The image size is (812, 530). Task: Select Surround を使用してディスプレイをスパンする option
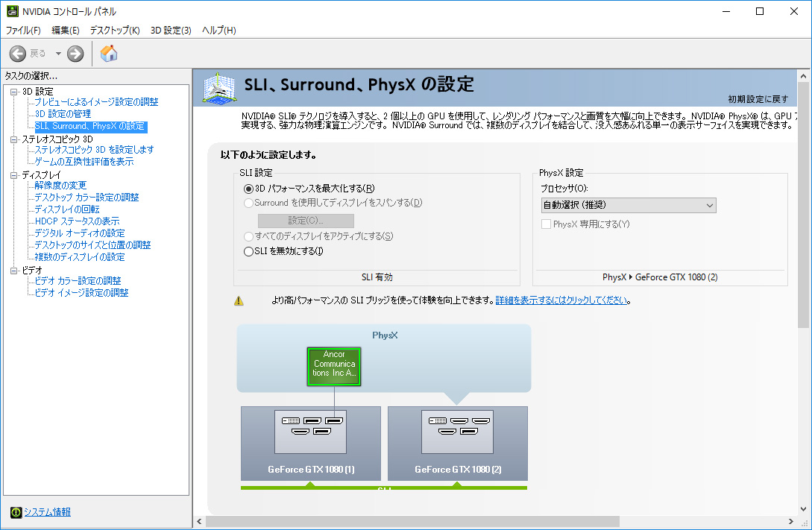(x=248, y=203)
